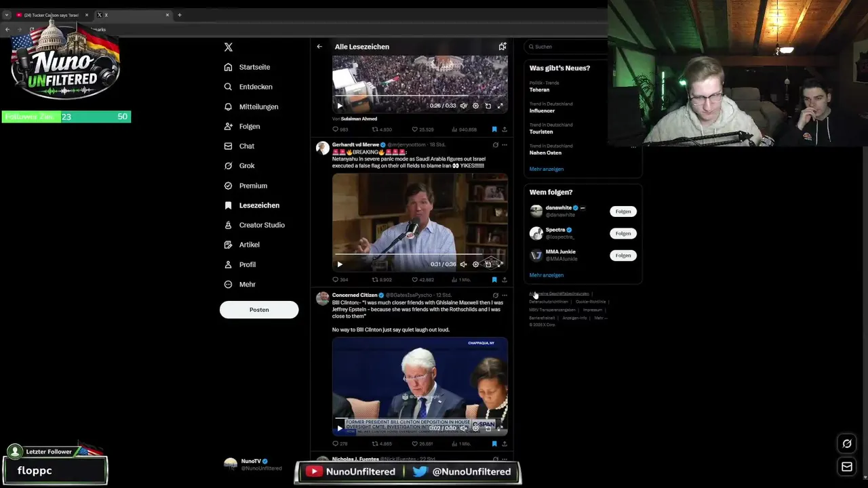Open Entdecken search page
The width and height of the screenshot is (868, 488).
pyautogui.click(x=248, y=87)
